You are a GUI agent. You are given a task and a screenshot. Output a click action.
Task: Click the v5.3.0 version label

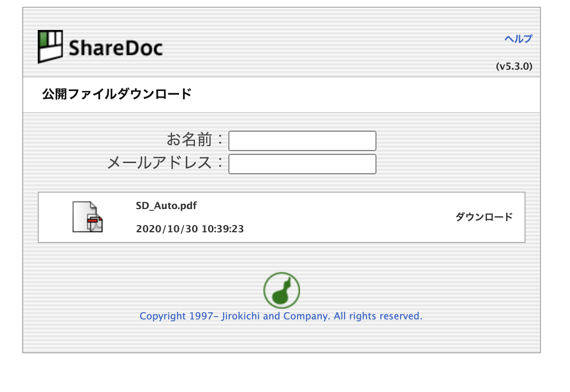(514, 67)
